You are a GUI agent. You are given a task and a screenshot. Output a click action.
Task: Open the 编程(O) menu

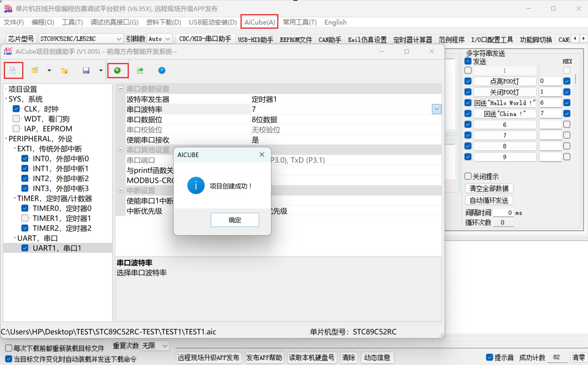click(43, 22)
